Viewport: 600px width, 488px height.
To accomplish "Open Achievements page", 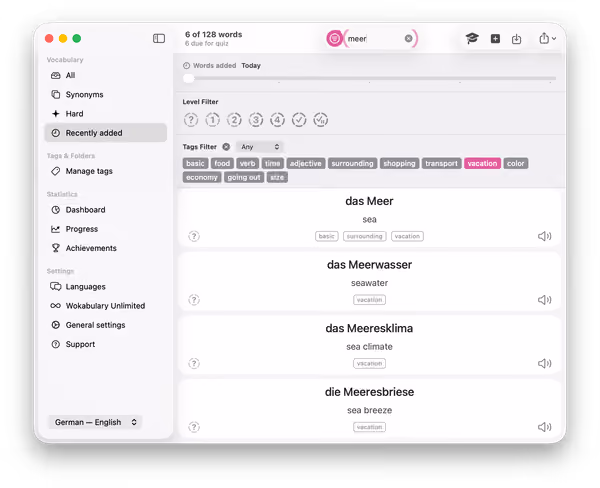I will pyautogui.click(x=105, y=248).
